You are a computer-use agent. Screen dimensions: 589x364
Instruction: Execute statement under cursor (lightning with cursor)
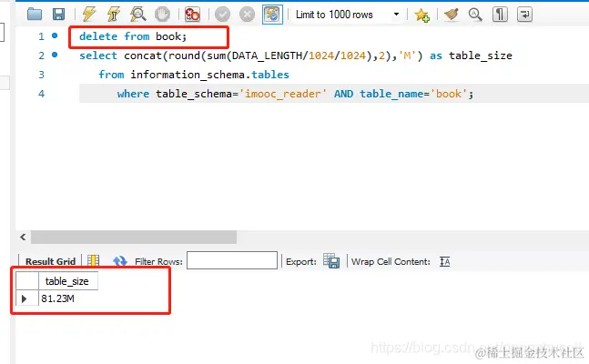click(113, 15)
